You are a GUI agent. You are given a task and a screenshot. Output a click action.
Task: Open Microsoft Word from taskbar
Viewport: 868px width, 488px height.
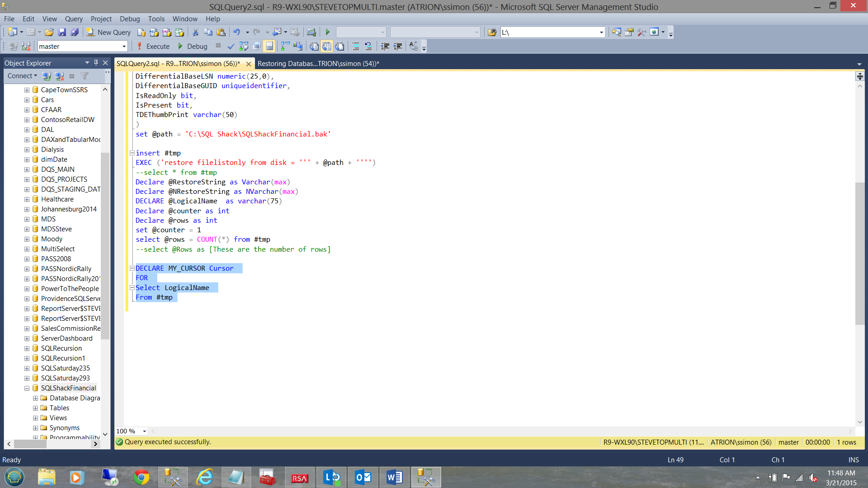tap(394, 477)
